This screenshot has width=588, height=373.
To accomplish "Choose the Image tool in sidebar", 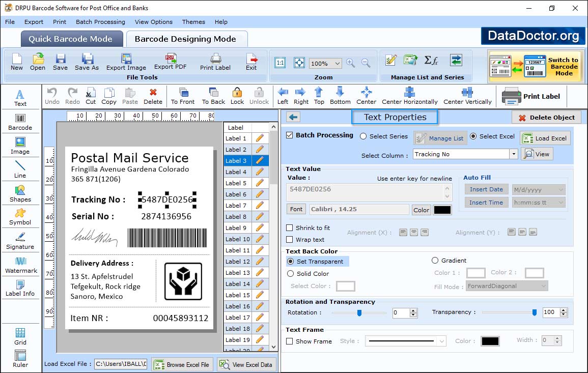I will tap(20, 146).
